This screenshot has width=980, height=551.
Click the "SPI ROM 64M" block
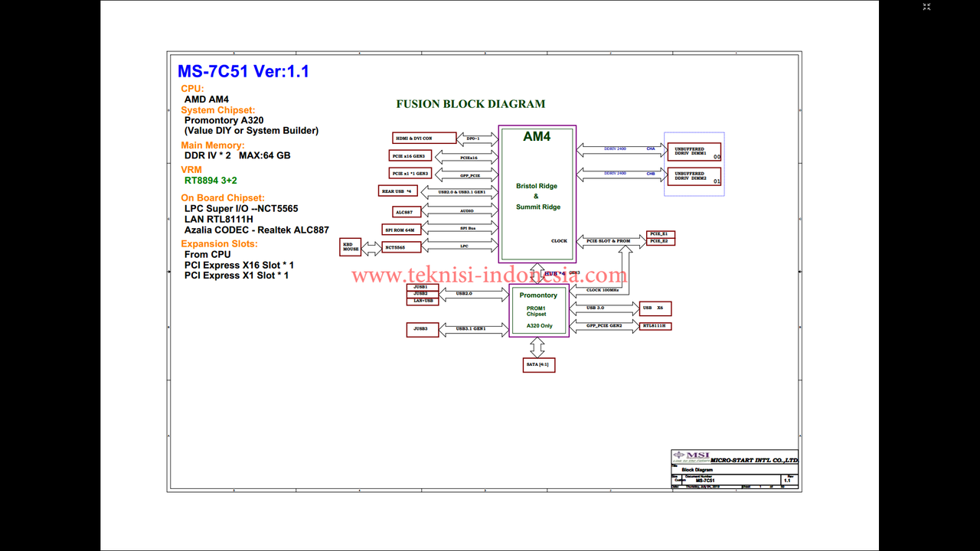coord(400,230)
